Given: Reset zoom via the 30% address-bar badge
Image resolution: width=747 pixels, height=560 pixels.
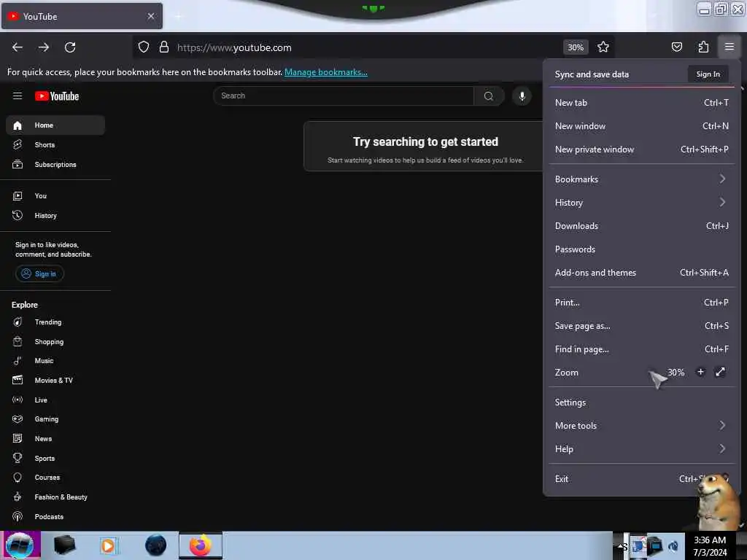Looking at the screenshot, I should click(x=576, y=47).
